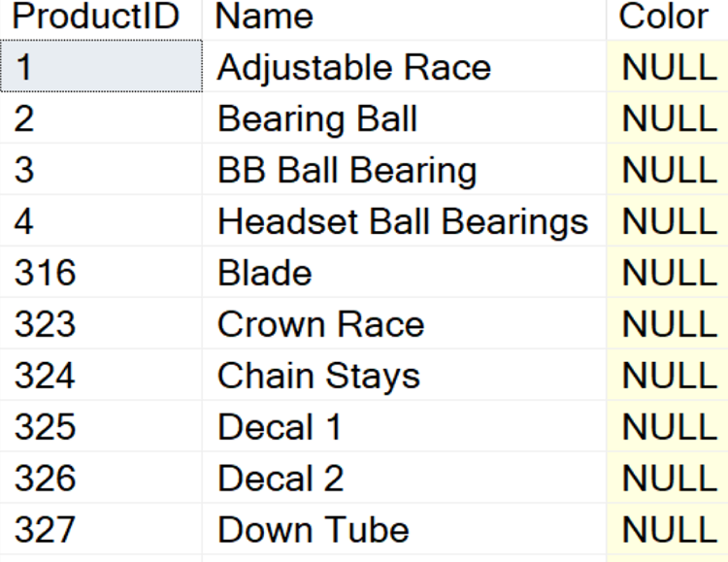The image size is (728, 562).
Task: Select the Blade name cell
Action: [405, 272]
